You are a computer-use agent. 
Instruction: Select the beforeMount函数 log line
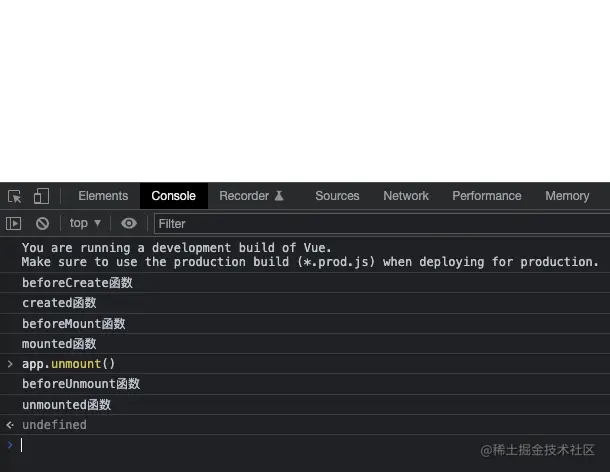pos(305,324)
